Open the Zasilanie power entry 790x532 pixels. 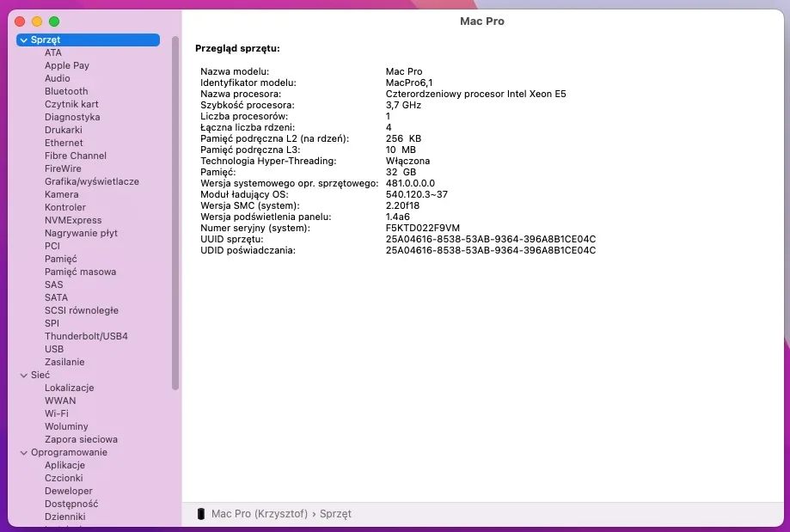[64, 362]
